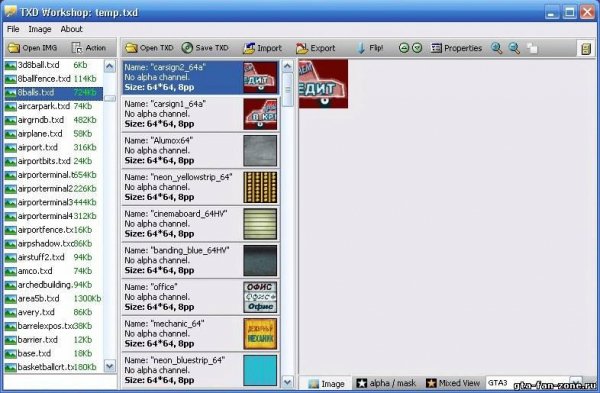Click the Import button
Image resolution: width=600 pixels, height=393 pixels.
point(263,48)
